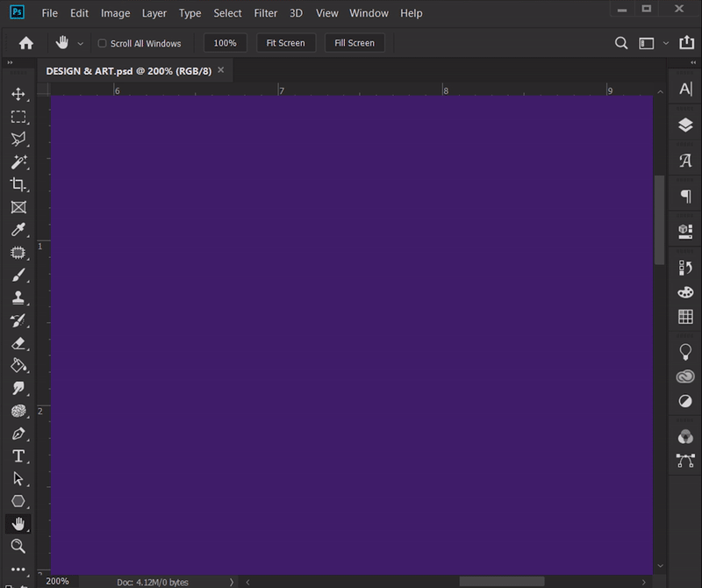Select the Polygon shape tool
702x588 pixels.
pos(18,501)
